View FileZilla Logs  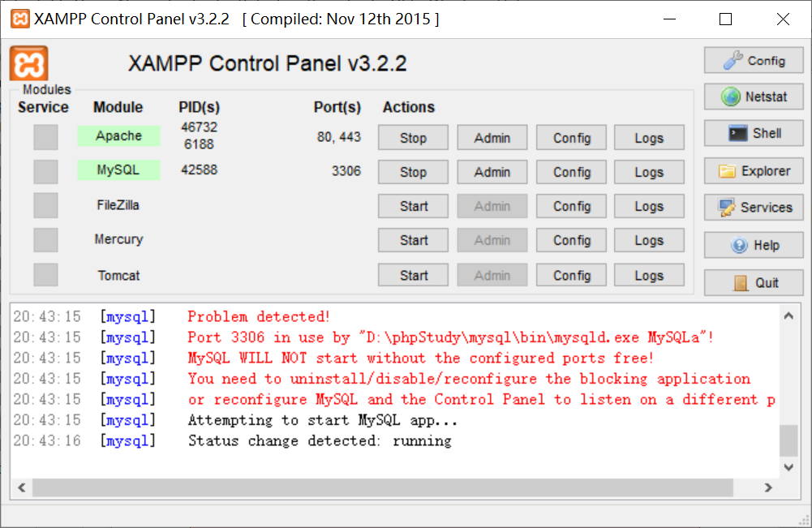pyautogui.click(x=650, y=206)
